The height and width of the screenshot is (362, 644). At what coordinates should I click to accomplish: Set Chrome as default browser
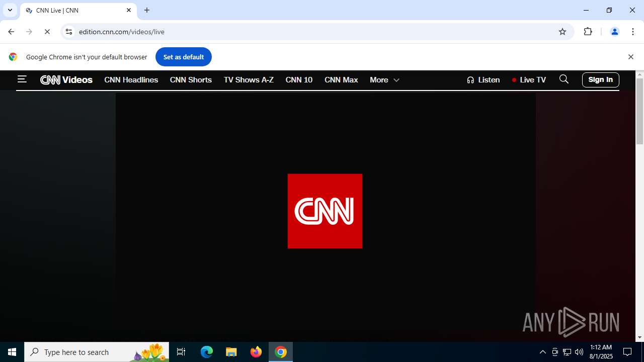tap(184, 57)
